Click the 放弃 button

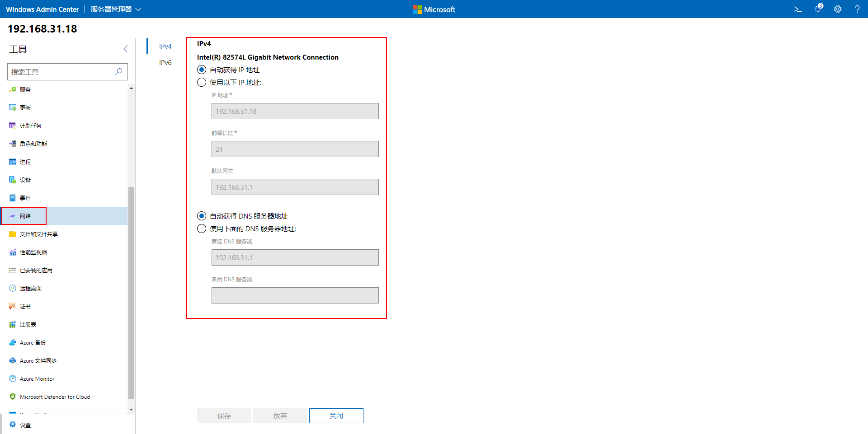tap(280, 415)
